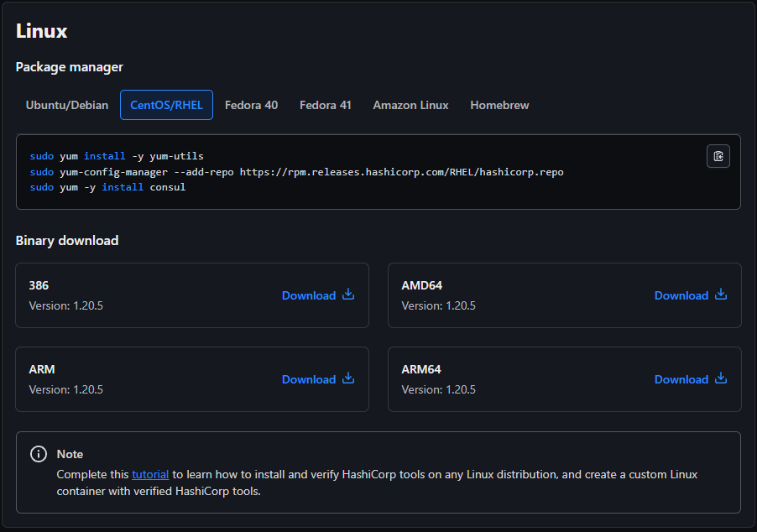Click the 'sudo yum -y install consul' line
Image resolution: width=757 pixels, height=532 pixels.
pyautogui.click(x=107, y=187)
